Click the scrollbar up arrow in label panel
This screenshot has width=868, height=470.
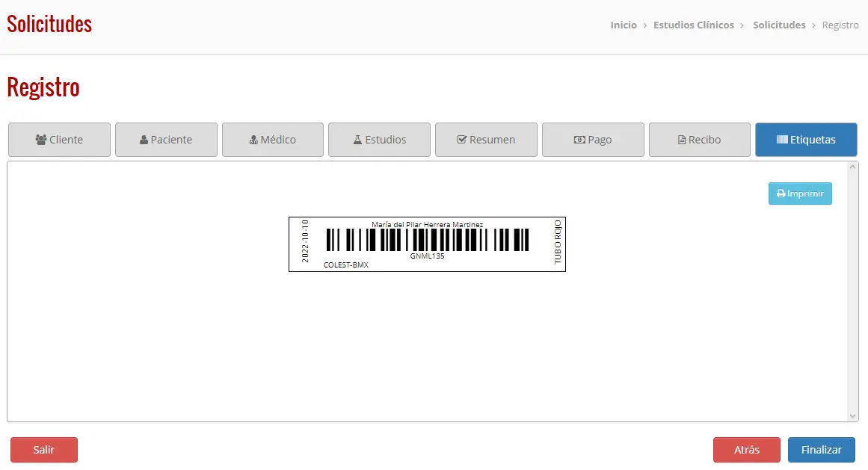pos(852,167)
